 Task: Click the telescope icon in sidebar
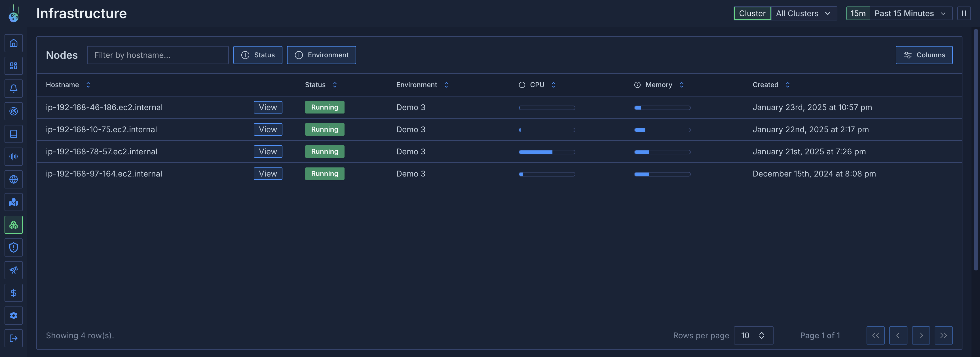click(x=13, y=270)
